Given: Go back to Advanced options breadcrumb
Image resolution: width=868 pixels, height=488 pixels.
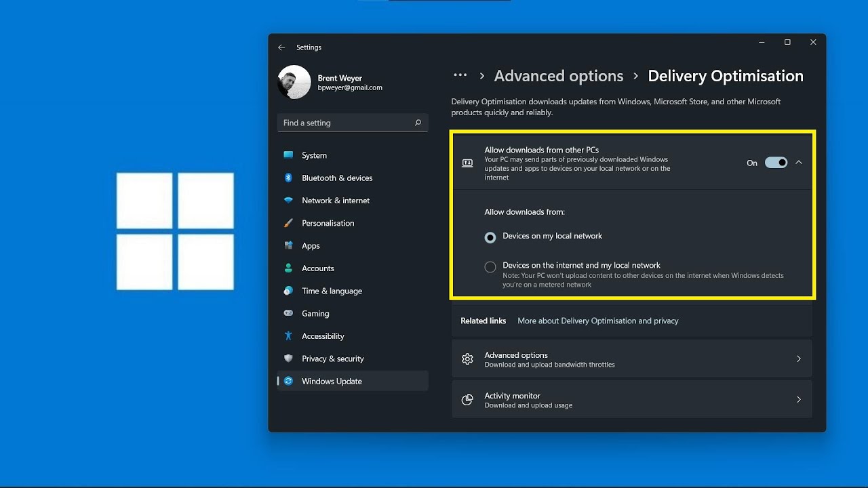Looking at the screenshot, I should tap(559, 76).
